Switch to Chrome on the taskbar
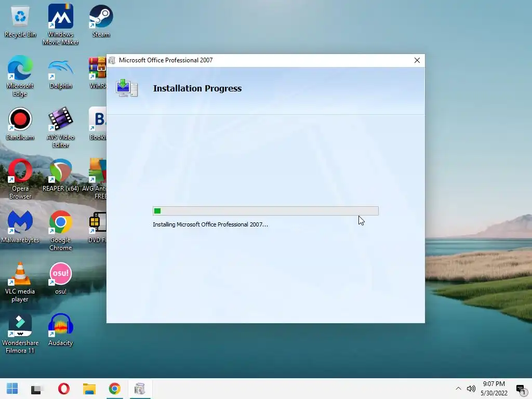The image size is (532, 399). coord(115,389)
